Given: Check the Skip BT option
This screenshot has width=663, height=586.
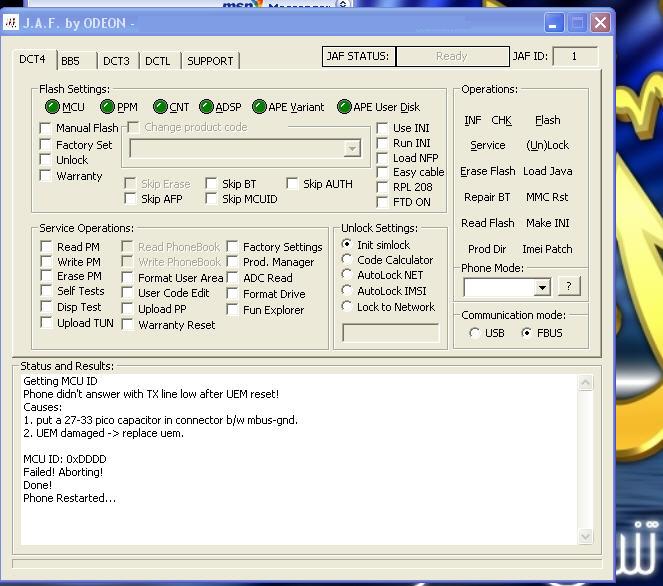Looking at the screenshot, I should point(211,183).
